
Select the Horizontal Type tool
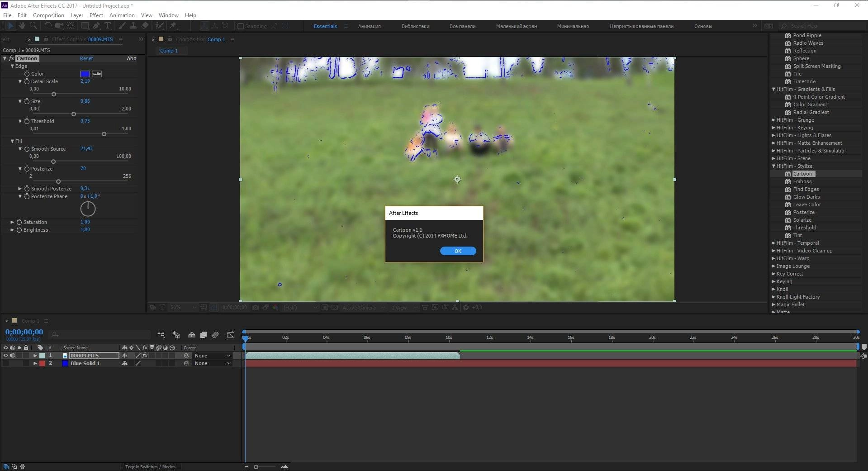click(108, 26)
